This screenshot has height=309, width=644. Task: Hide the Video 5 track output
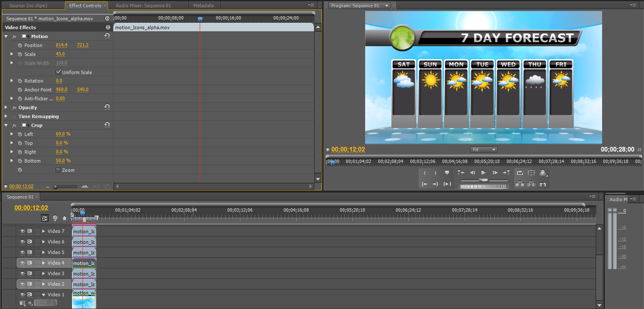tap(22, 252)
